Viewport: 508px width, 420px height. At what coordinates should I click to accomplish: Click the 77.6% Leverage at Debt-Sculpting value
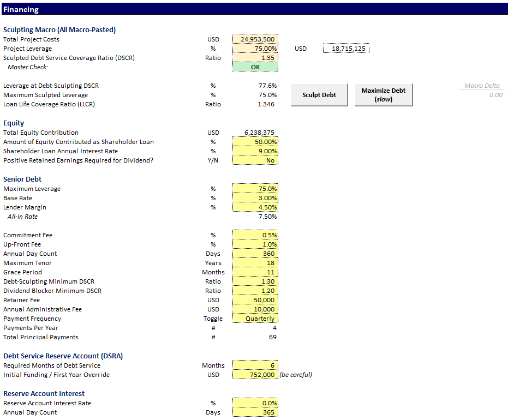tap(267, 86)
